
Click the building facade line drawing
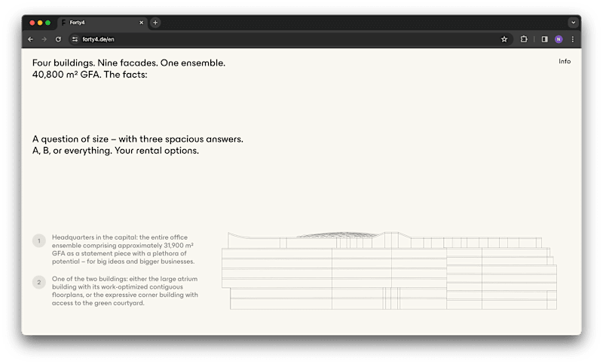pos(389,271)
